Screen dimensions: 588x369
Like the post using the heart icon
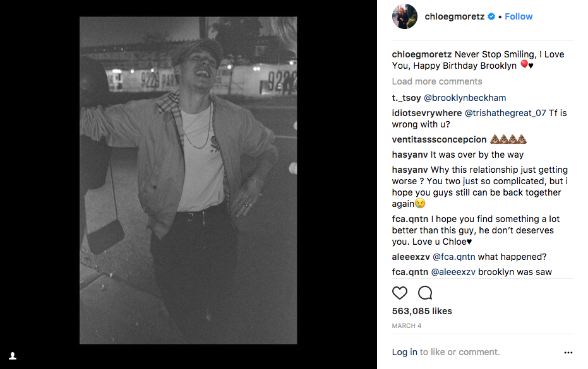pos(400,293)
